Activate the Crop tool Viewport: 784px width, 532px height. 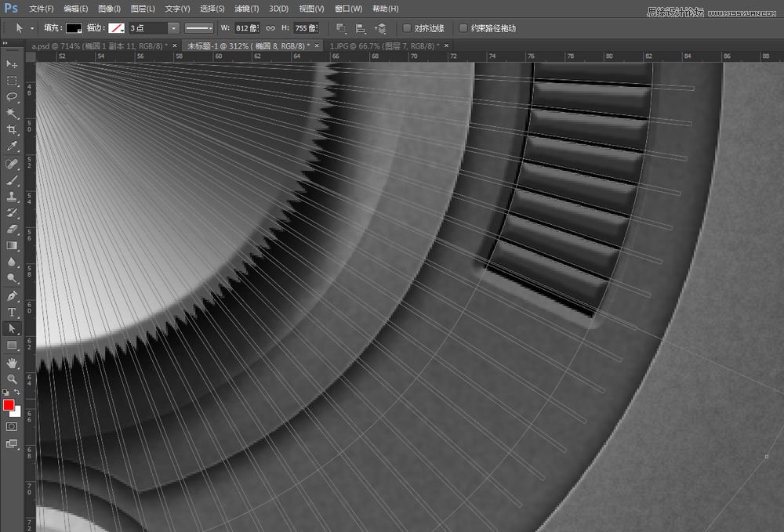[x=12, y=129]
